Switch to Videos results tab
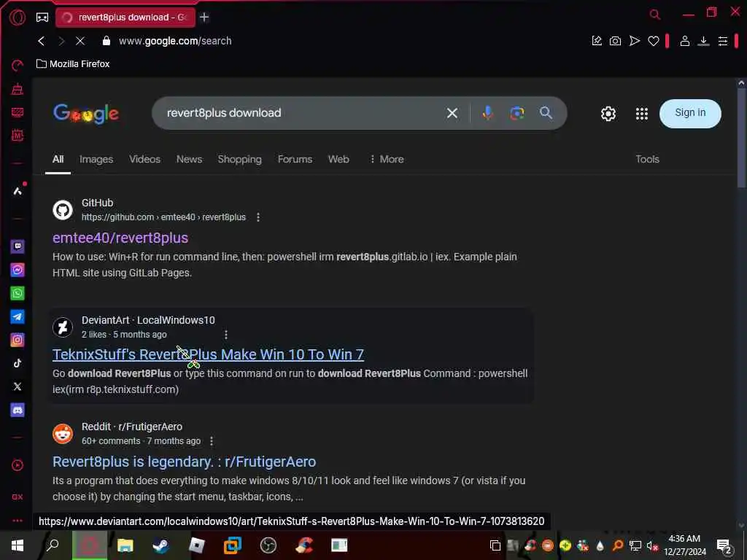 [x=145, y=160]
